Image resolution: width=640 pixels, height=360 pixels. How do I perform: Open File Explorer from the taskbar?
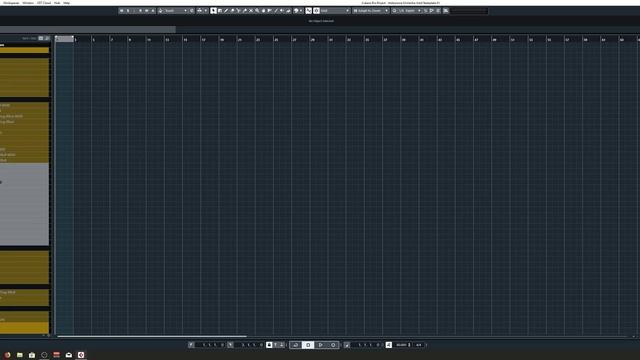point(20,355)
